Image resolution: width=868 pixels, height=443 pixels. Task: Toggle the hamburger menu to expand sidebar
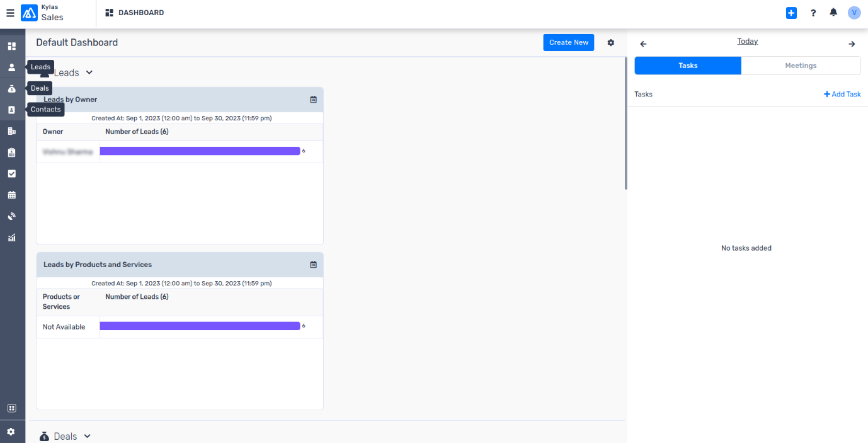pyautogui.click(x=10, y=13)
